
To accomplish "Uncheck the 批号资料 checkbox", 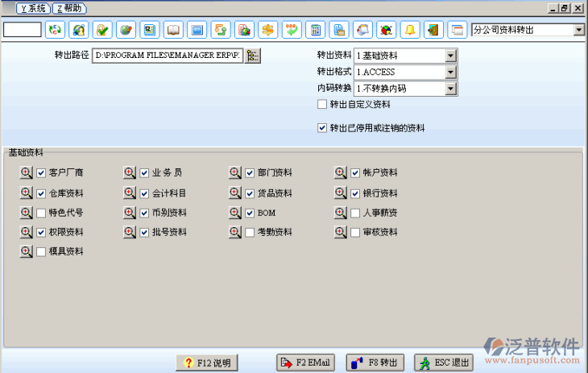I will tap(144, 233).
